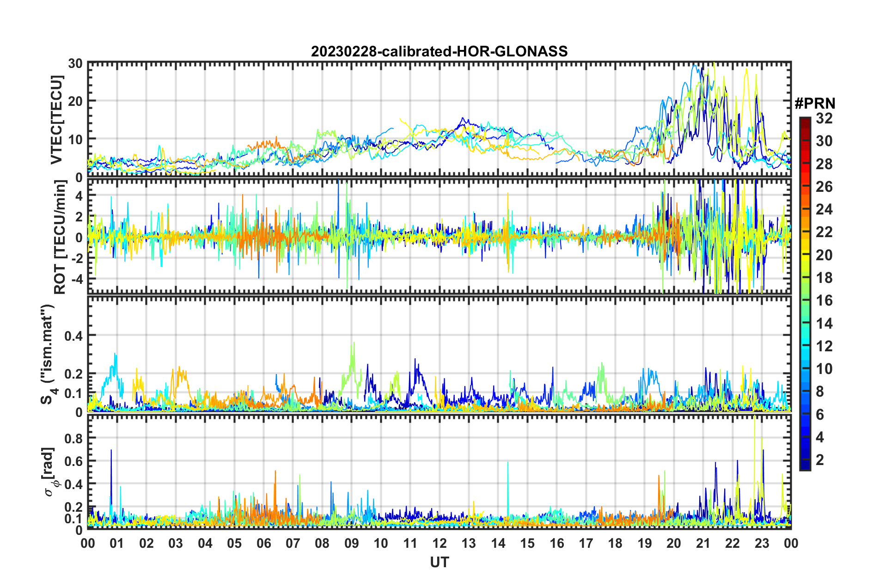Click the 0.4 tick on S4 axis

74,336
